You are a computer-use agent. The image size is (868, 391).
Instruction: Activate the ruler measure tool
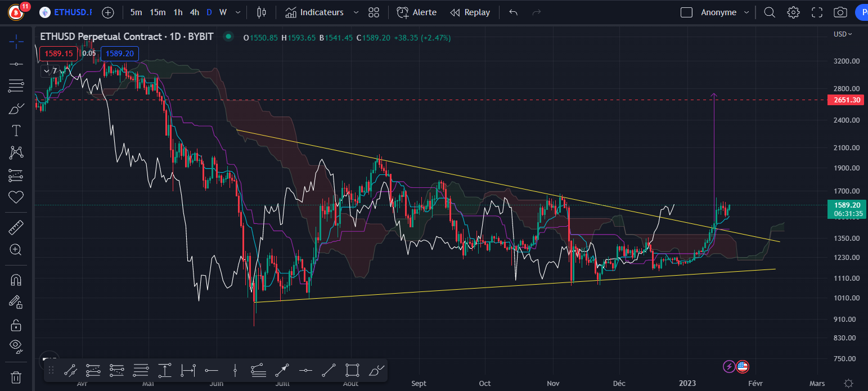pos(16,228)
